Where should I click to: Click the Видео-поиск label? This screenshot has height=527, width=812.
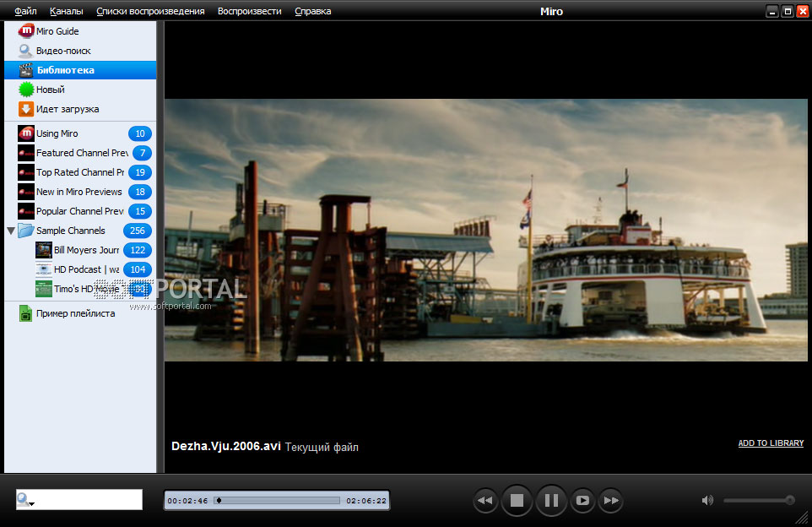pyautogui.click(x=63, y=51)
